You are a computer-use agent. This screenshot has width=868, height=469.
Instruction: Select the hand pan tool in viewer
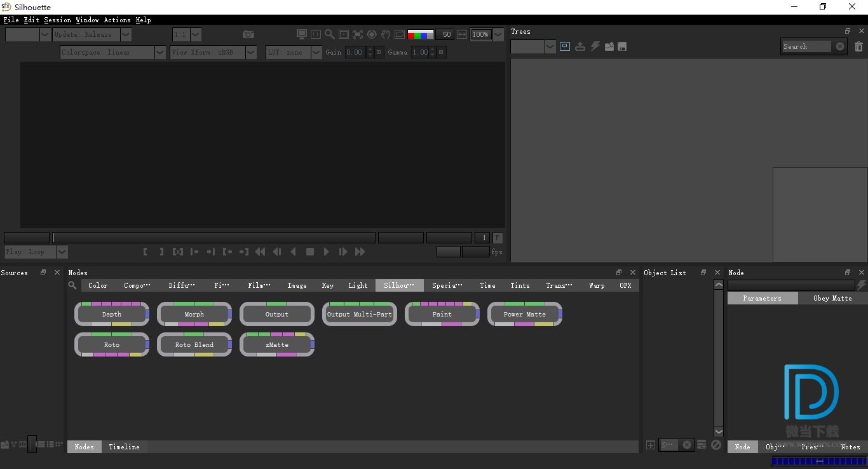click(386, 34)
